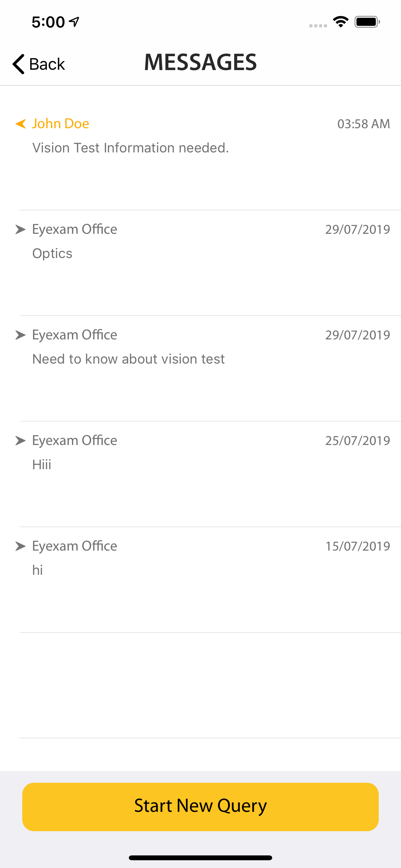The image size is (401, 868).
Task: Tap the arrow icon beside the vision test query
Action: pyautogui.click(x=21, y=335)
